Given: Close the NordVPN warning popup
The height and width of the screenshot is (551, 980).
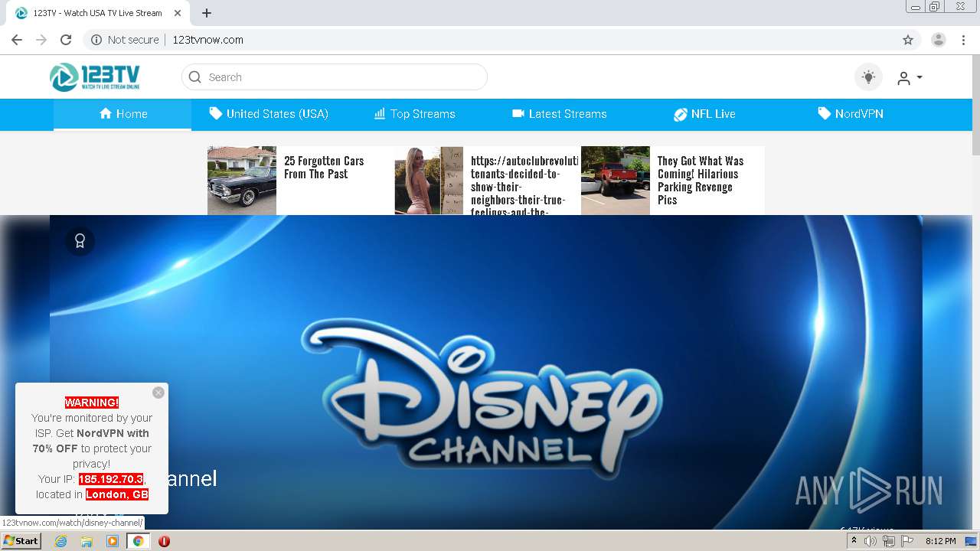Looking at the screenshot, I should (x=158, y=393).
